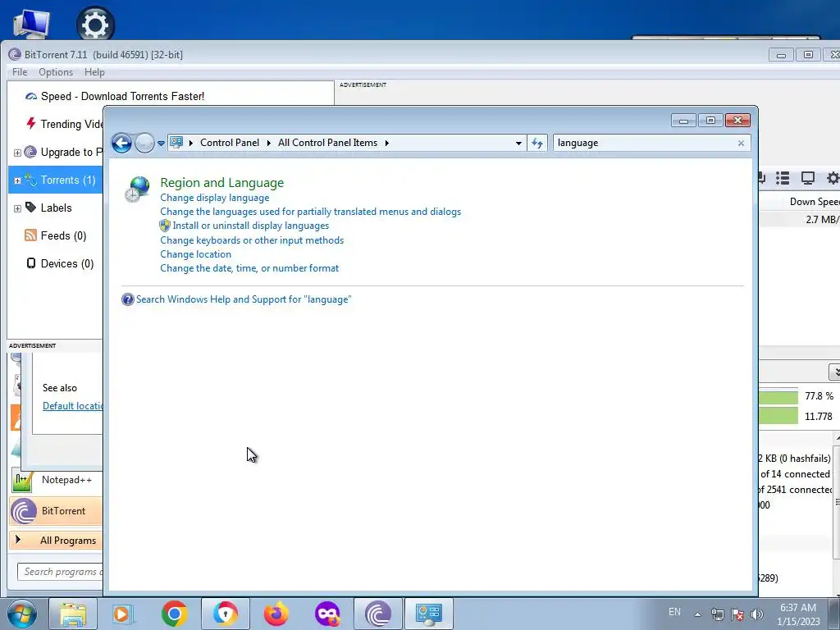
Task: Expand the Labels tree node
Action: click(17, 208)
